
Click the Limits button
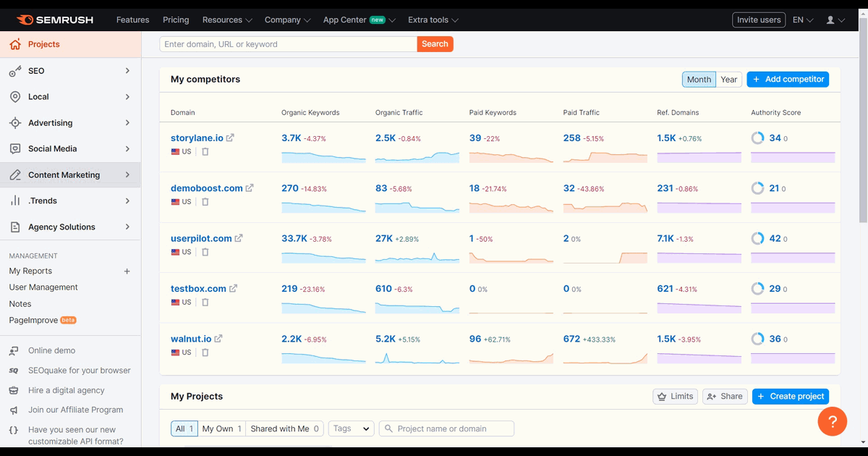675,397
